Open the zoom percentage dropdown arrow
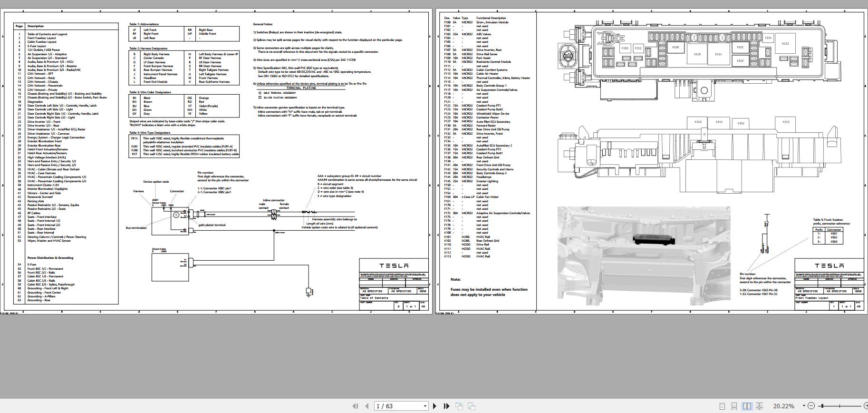Viewport: 868px width, 413px height. (x=804, y=406)
